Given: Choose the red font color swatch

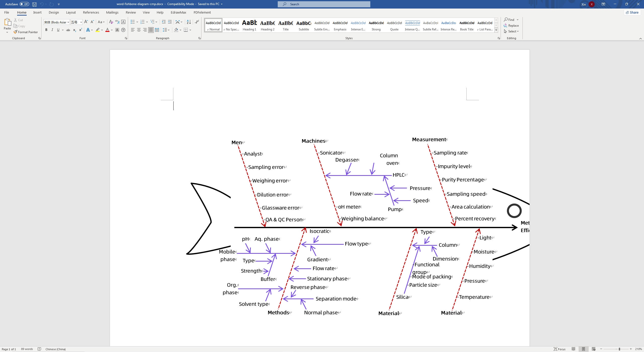Looking at the screenshot, I should (x=107, y=30).
